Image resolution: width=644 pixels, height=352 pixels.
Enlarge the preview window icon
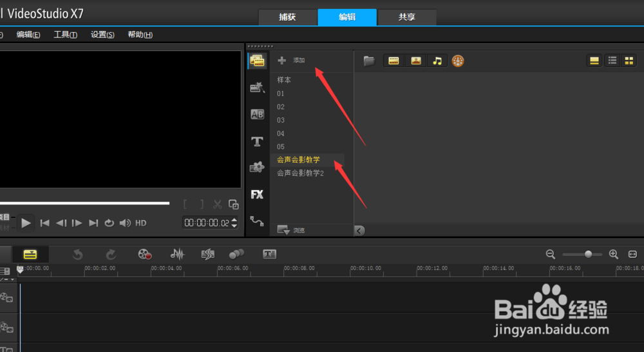(x=234, y=204)
